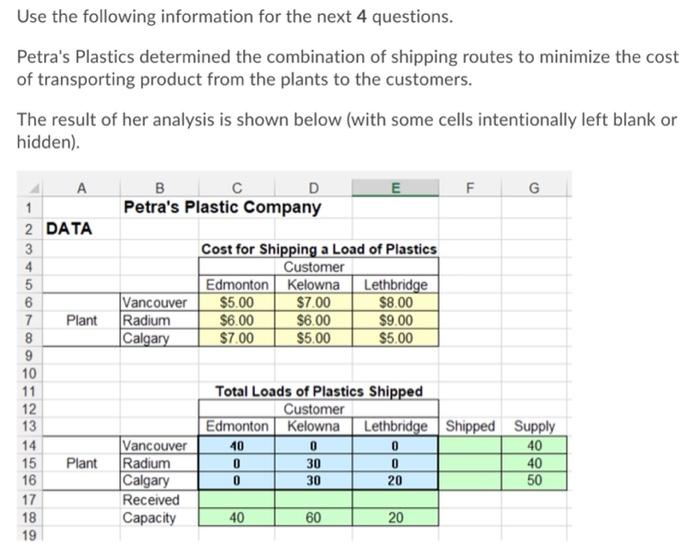Select column C header
The image size is (700, 550).
pyautogui.click(x=237, y=188)
